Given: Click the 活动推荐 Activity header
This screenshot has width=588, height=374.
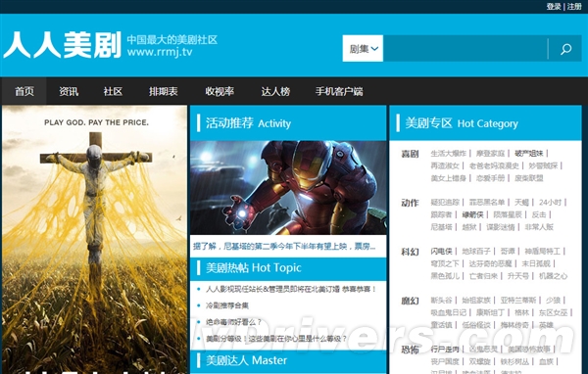Looking at the screenshot, I should [248, 123].
